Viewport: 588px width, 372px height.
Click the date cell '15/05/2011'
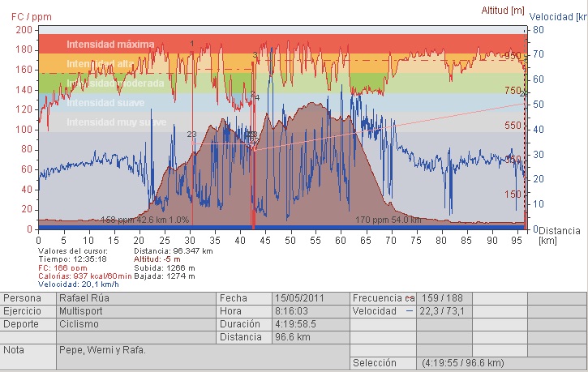(311, 298)
